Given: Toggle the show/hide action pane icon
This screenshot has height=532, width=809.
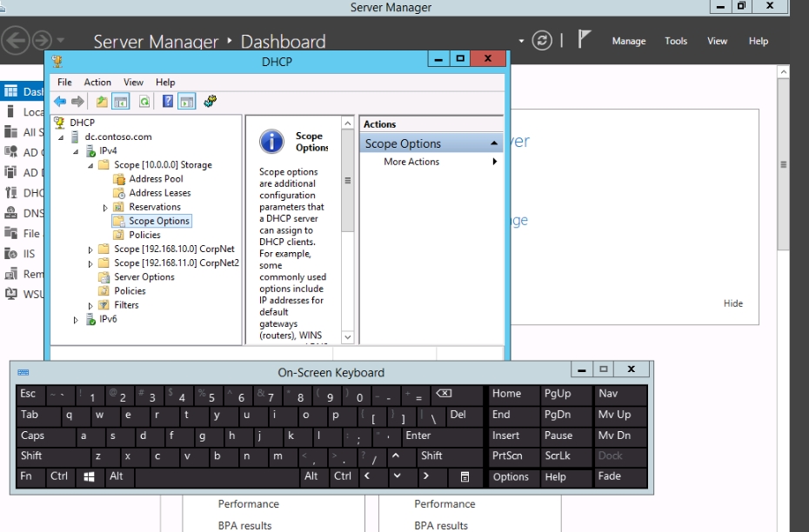Looking at the screenshot, I should pos(187,102).
